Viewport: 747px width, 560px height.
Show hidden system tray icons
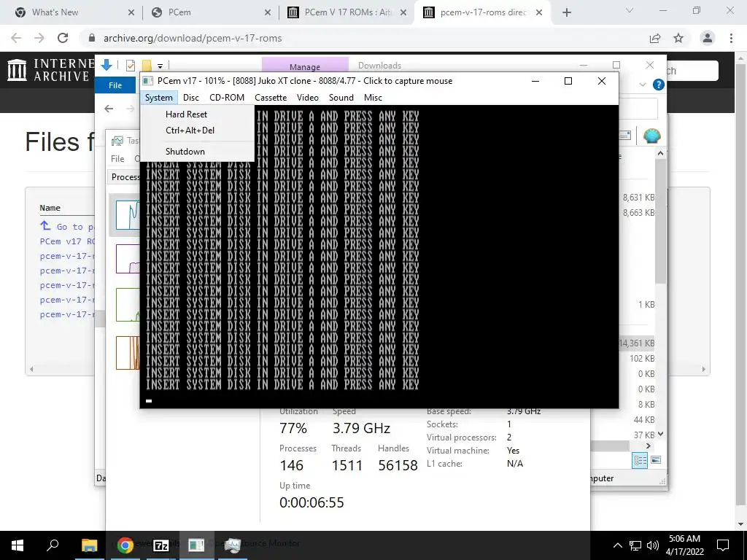coord(617,545)
